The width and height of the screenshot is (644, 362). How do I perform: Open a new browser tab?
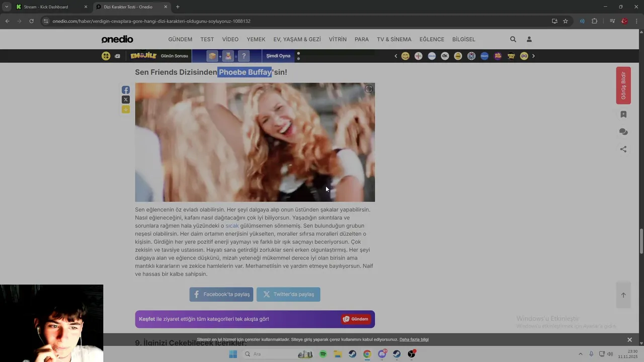pos(178,7)
